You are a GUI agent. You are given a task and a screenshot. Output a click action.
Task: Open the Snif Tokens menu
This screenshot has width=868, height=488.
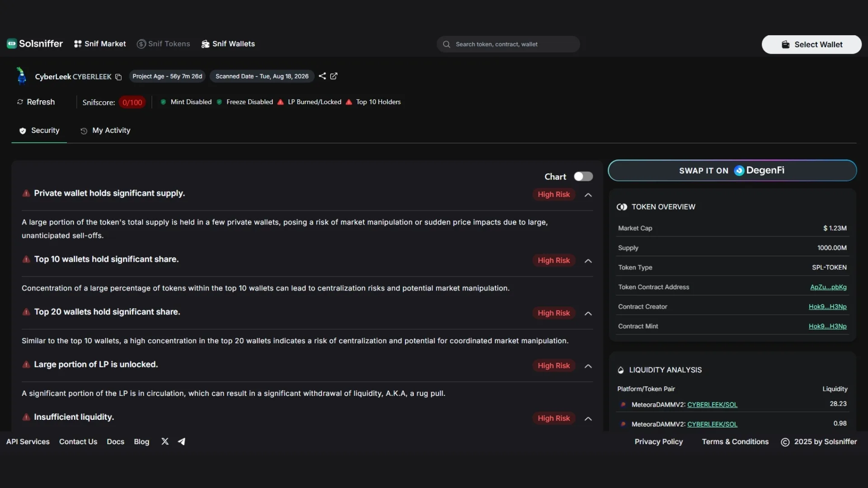tap(164, 44)
